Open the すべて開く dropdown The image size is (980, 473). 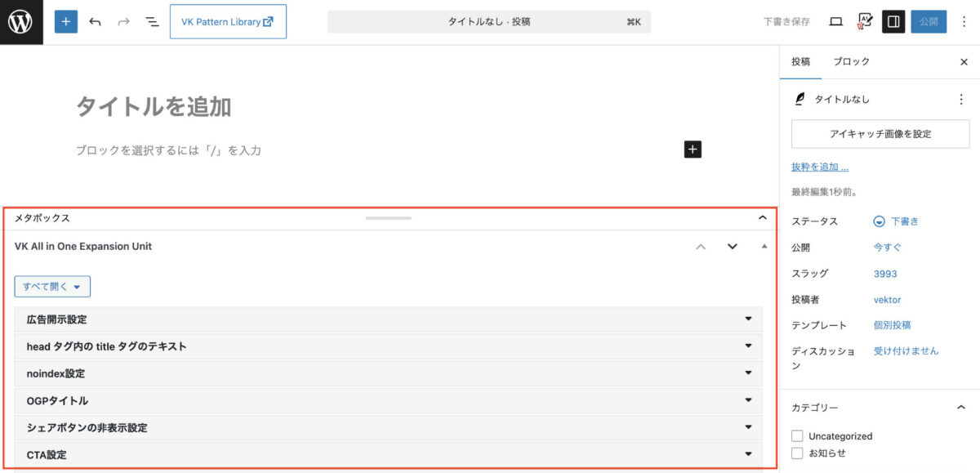[52, 287]
